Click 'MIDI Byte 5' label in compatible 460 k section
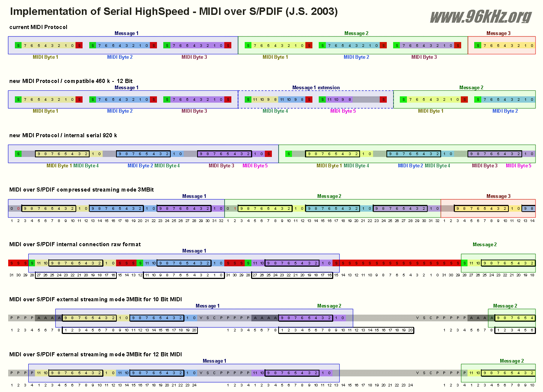543x392 pixels. [343, 111]
